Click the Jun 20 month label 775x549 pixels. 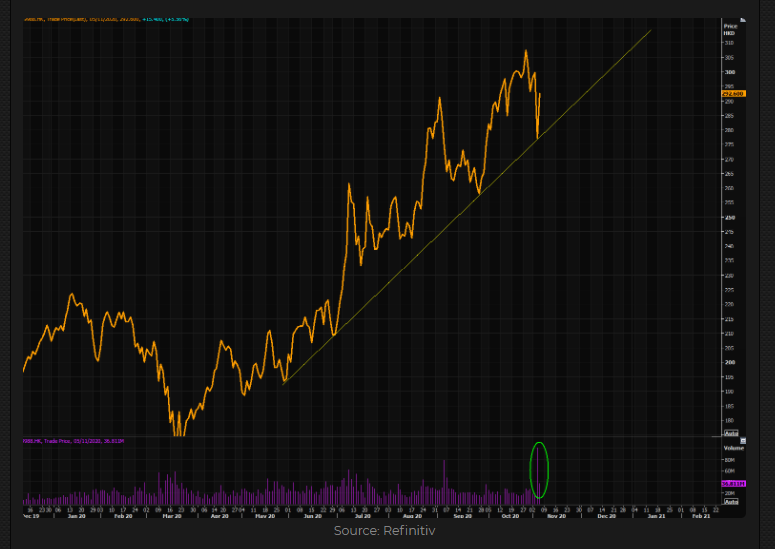(312, 516)
